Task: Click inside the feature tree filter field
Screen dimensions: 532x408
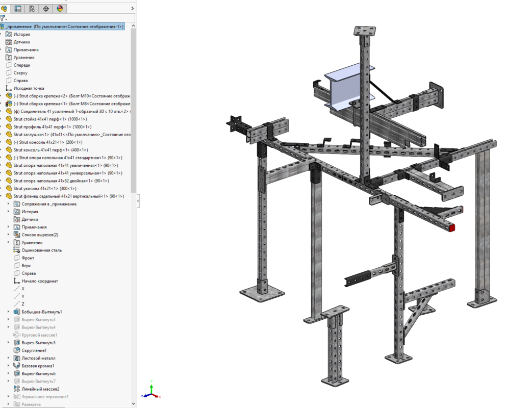Action: click(71, 18)
